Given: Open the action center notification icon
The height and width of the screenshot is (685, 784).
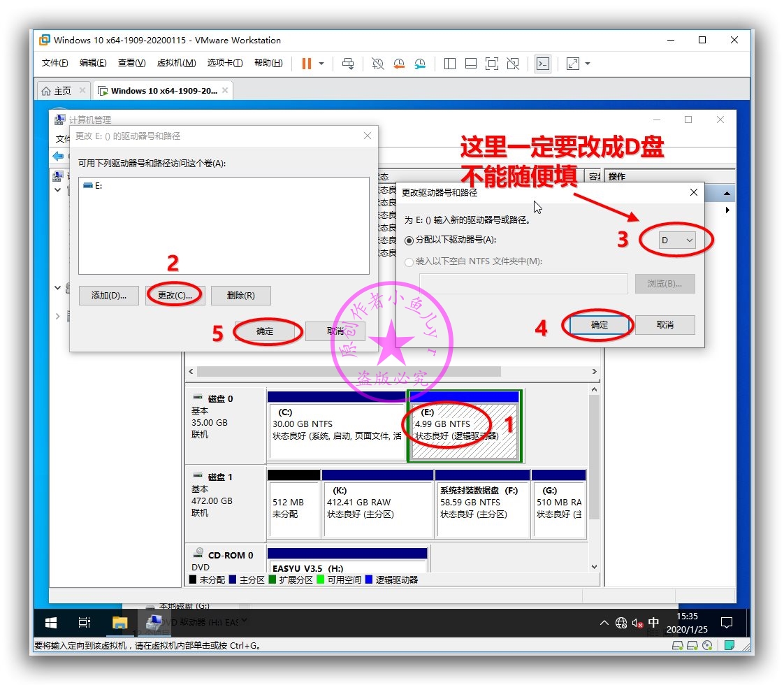Looking at the screenshot, I should [727, 623].
